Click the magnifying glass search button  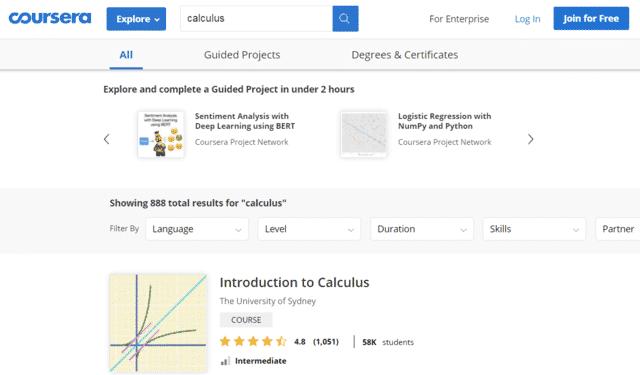point(345,18)
